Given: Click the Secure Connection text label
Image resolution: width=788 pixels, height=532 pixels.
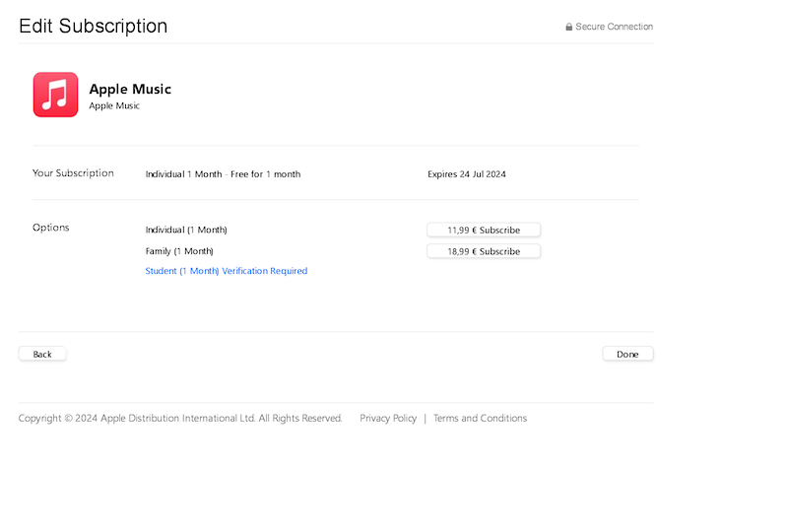Looking at the screenshot, I should click(614, 28).
